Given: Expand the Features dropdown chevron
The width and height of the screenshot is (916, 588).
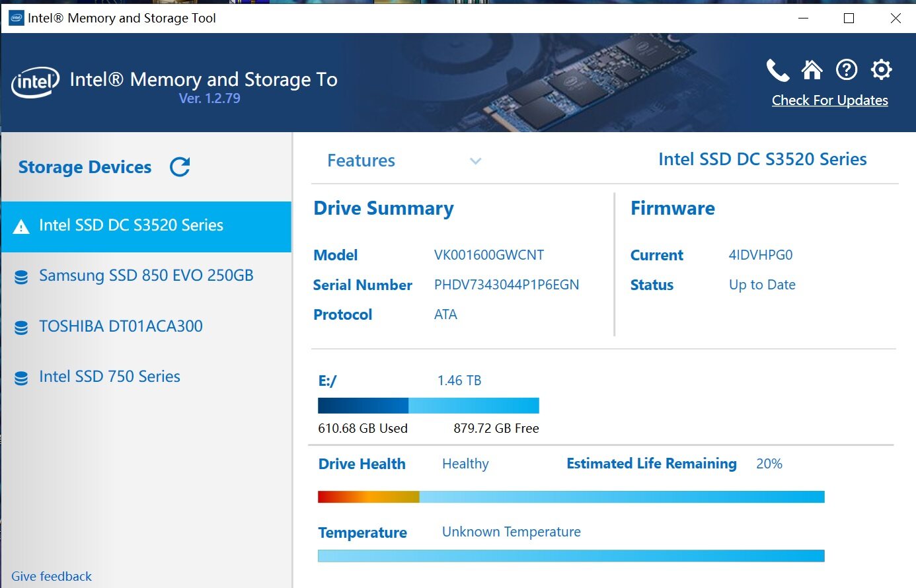Looking at the screenshot, I should tap(475, 161).
